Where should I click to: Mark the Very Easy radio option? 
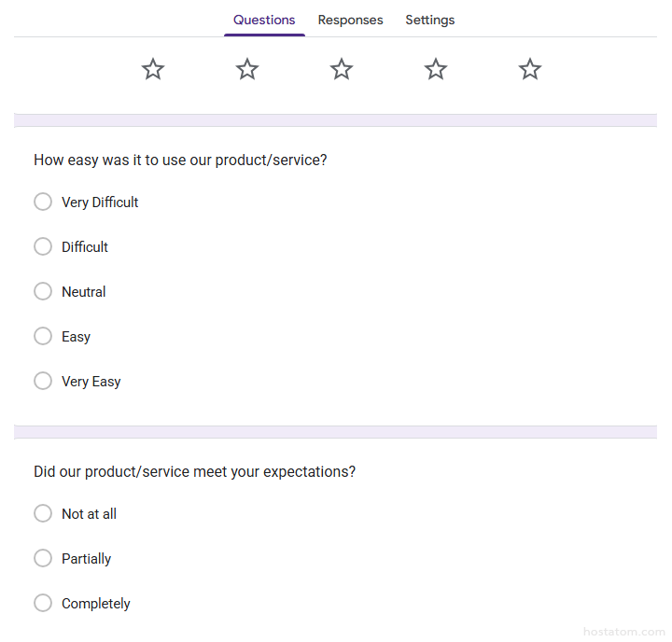pos(43,381)
